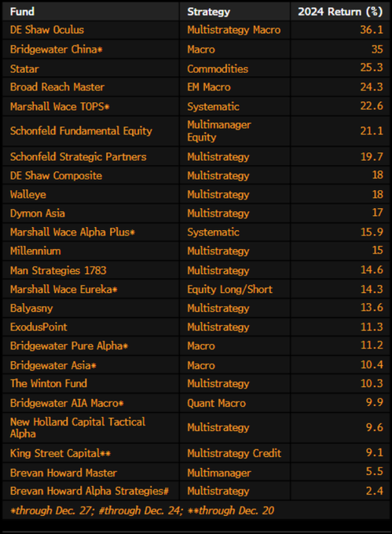Select the DE Shaw Oculus fund row
Viewport: 392px width, 534px height.
click(x=196, y=30)
